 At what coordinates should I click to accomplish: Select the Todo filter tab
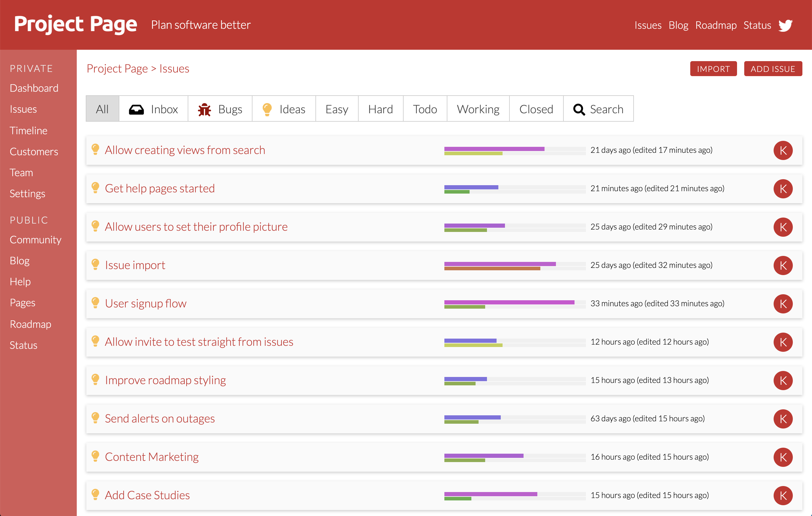point(425,109)
